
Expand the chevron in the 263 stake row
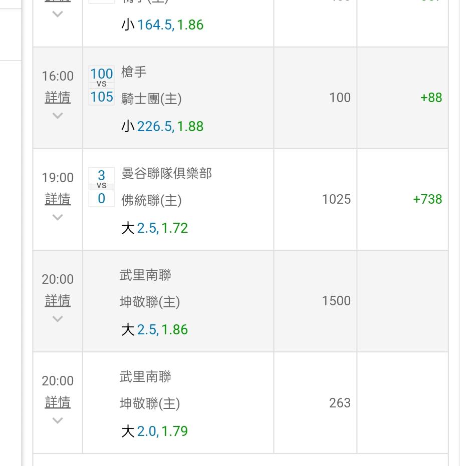point(58,421)
